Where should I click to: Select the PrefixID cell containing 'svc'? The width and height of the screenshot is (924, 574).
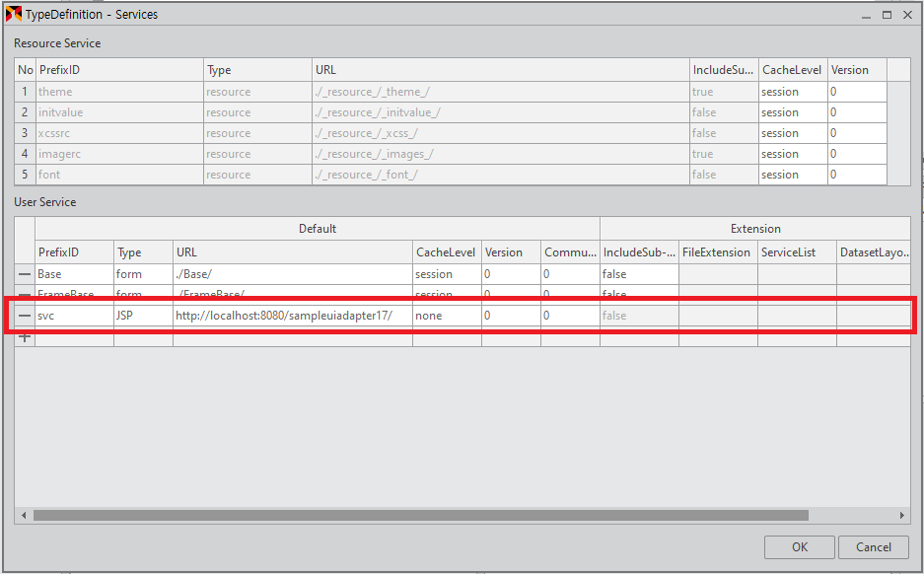click(x=74, y=316)
